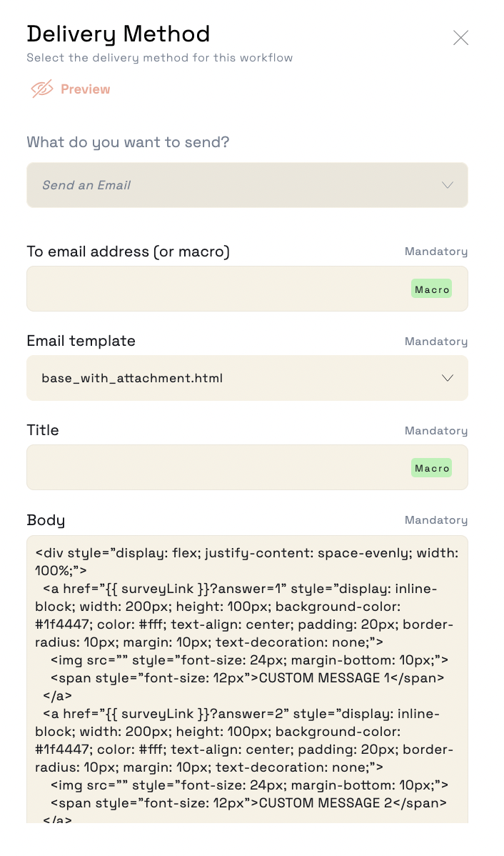Viewport: 504px width, 856px height.
Task: Click the Macro badge in To email field
Action: (431, 289)
